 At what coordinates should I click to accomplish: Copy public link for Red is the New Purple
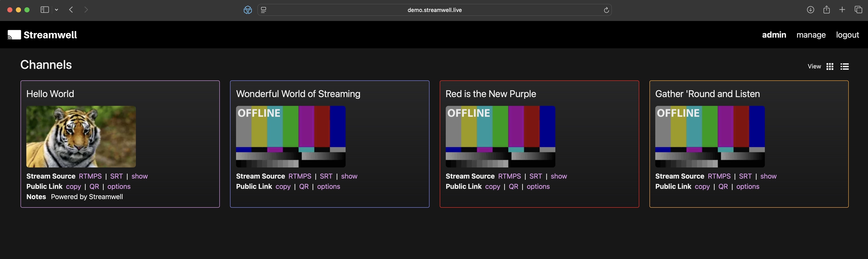click(x=492, y=186)
